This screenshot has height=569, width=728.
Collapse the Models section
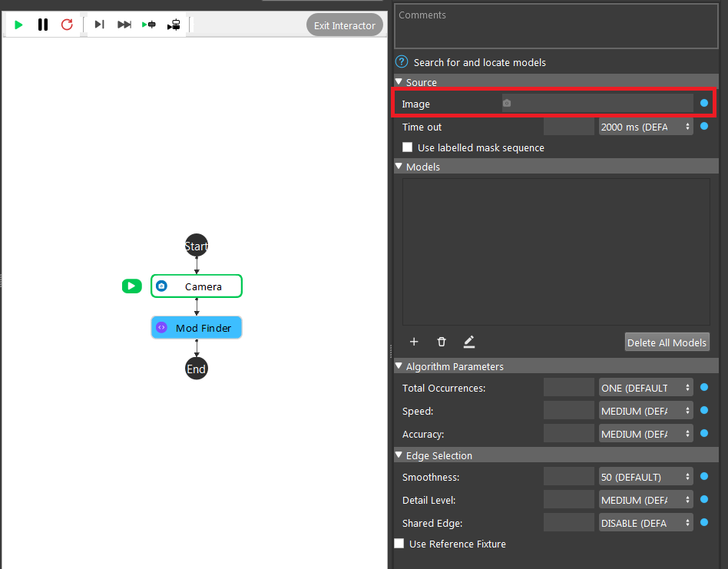399,166
